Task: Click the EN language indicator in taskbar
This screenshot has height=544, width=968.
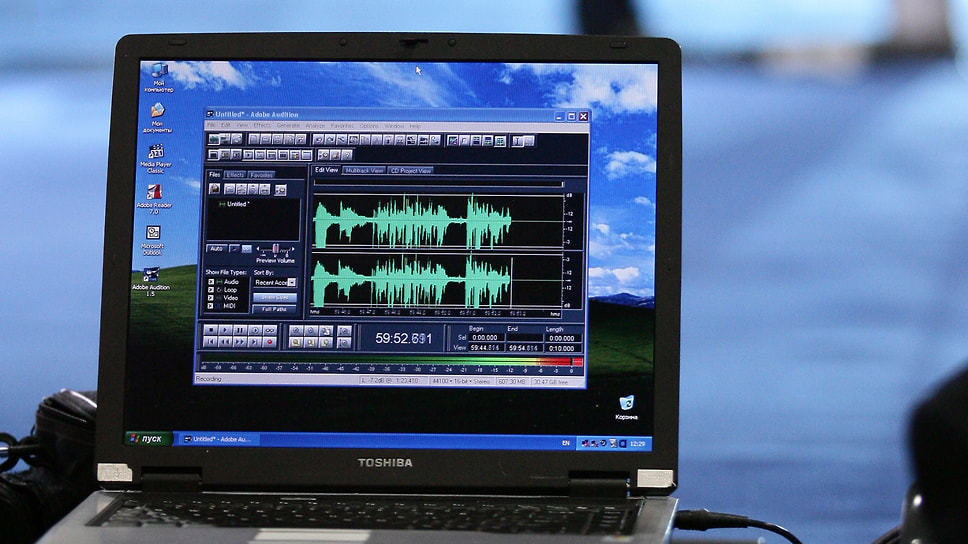Action: click(x=565, y=443)
